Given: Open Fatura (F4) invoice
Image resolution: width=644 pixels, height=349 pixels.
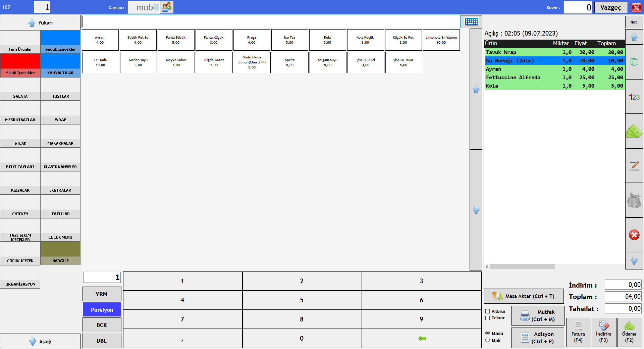Looking at the screenshot, I should 578,332.
